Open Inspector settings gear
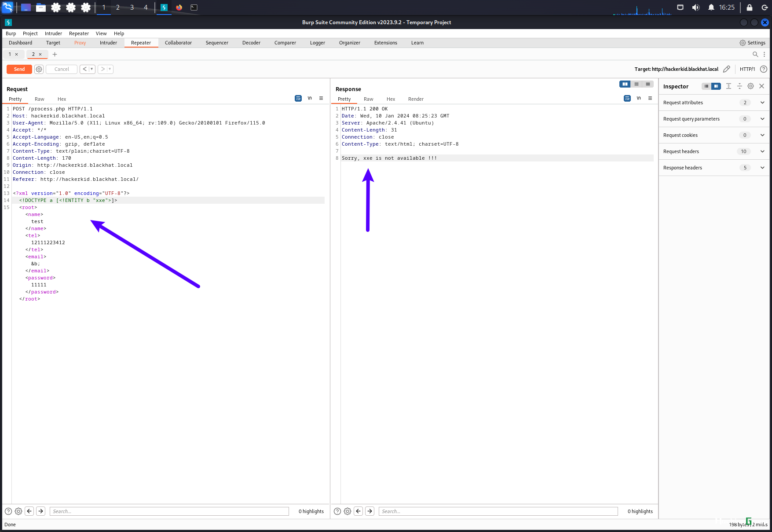772x532 pixels. (750, 86)
